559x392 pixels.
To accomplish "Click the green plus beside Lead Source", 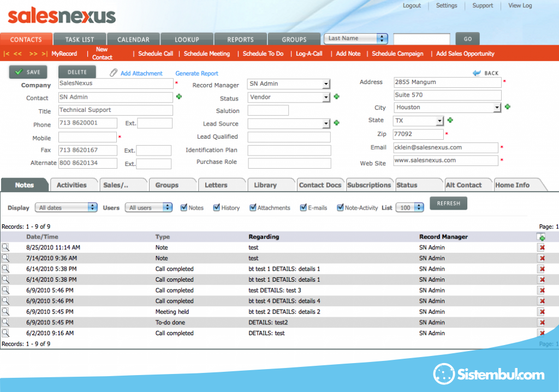I will pos(336,123).
